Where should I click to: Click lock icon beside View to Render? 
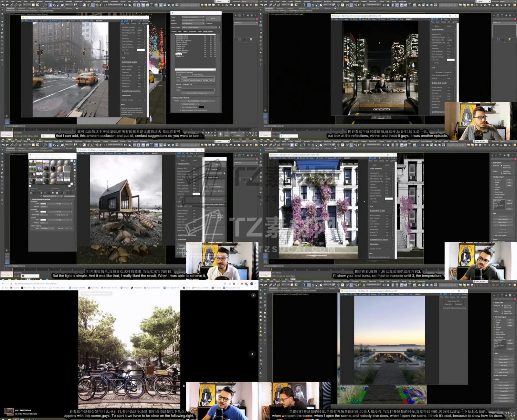coord(219,27)
